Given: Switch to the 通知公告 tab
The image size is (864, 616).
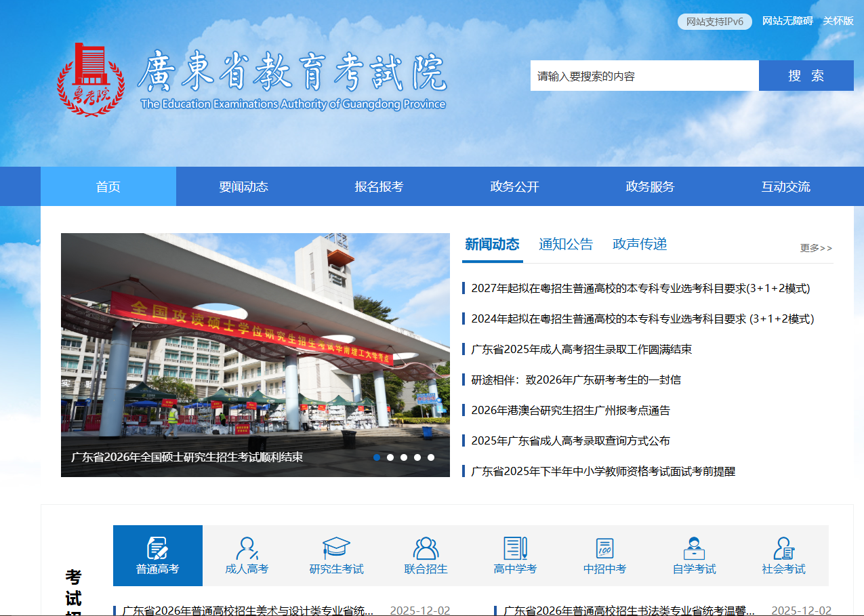Looking at the screenshot, I should [566, 245].
